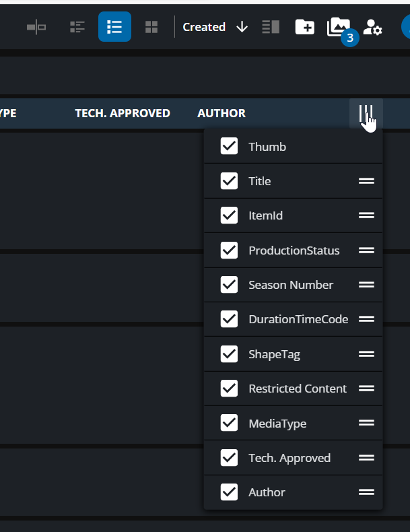Click the column chooser icon in header
This screenshot has height=532, width=410.
(366, 113)
